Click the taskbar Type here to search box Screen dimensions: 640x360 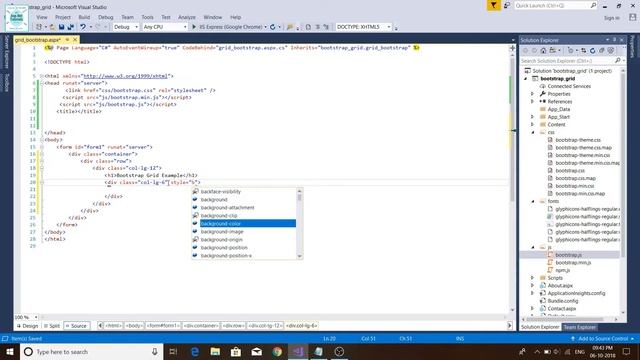click(x=92, y=351)
